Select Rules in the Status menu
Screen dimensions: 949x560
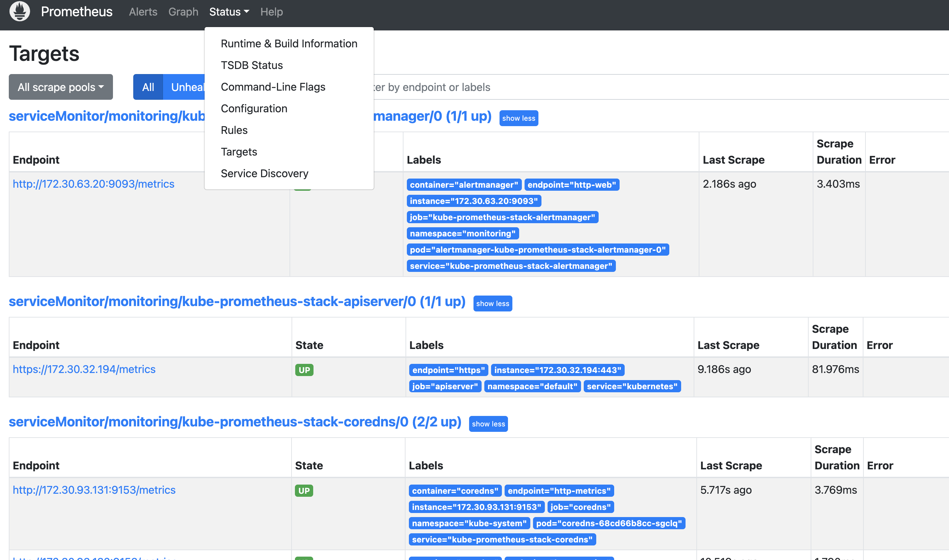click(x=234, y=130)
